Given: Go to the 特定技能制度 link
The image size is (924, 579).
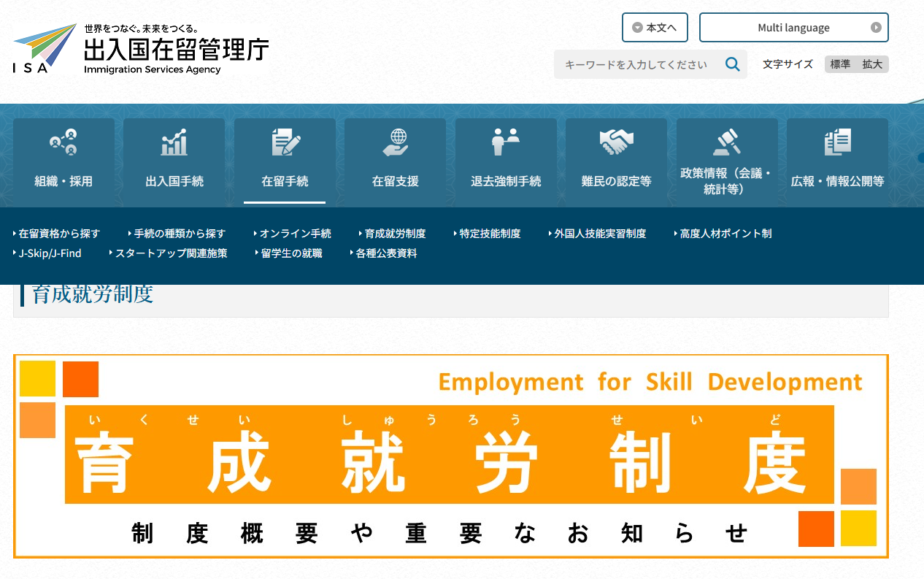Looking at the screenshot, I should [x=490, y=234].
